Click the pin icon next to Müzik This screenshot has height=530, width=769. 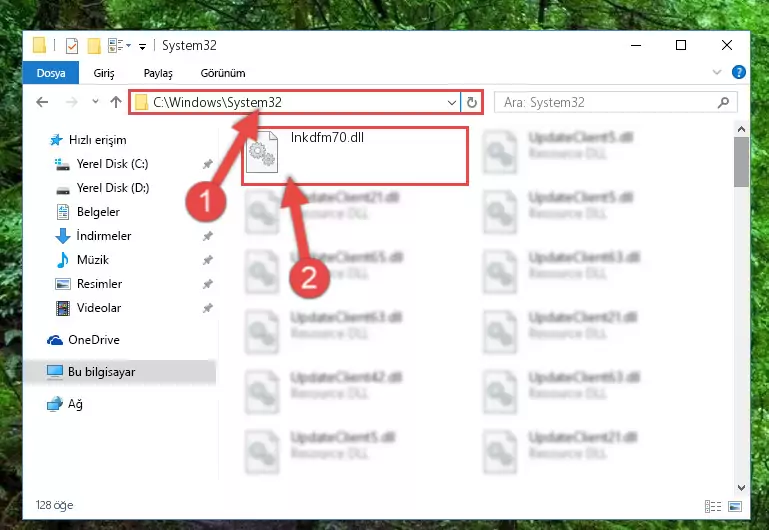[207, 260]
